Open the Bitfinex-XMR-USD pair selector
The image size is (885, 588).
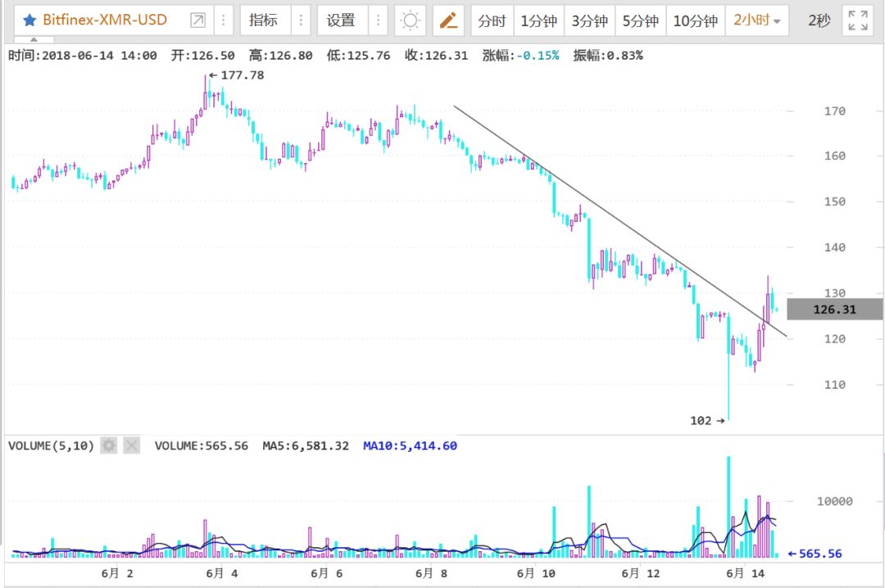(104, 20)
